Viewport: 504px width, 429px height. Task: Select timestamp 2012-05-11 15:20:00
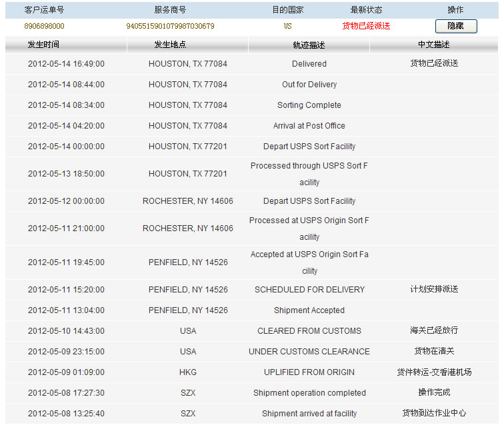click(x=66, y=290)
